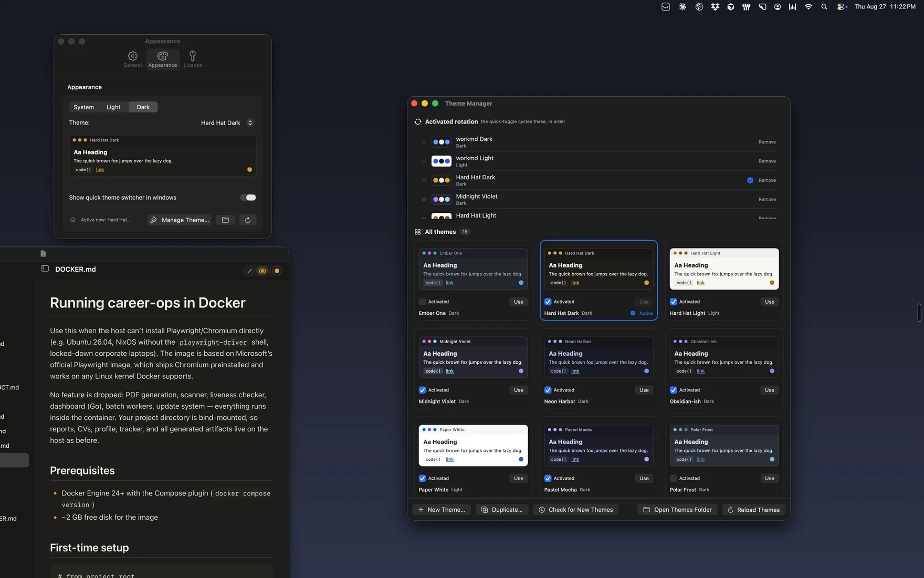Image resolution: width=924 pixels, height=578 pixels.
Task: Click Check for New Themes
Action: click(x=576, y=510)
